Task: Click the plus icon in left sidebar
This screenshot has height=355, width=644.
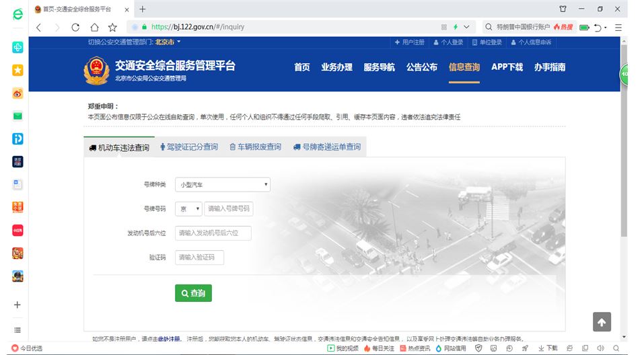Action: (x=17, y=305)
